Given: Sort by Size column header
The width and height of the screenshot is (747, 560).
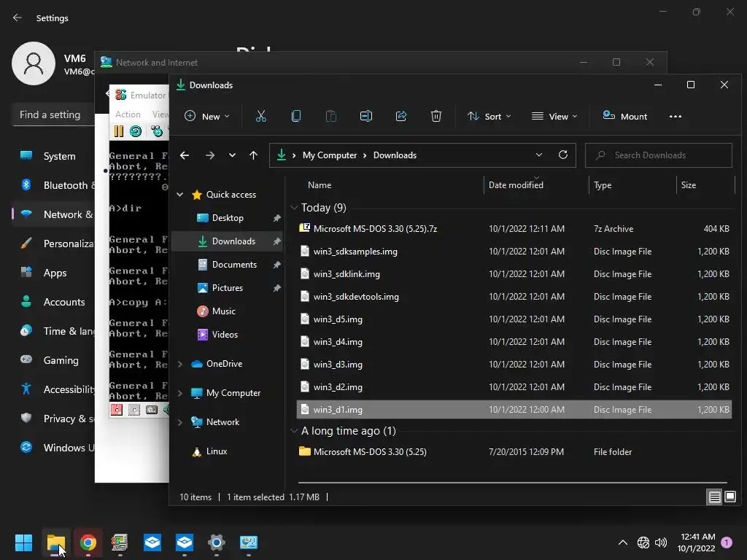Looking at the screenshot, I should (x=688, y=184).
